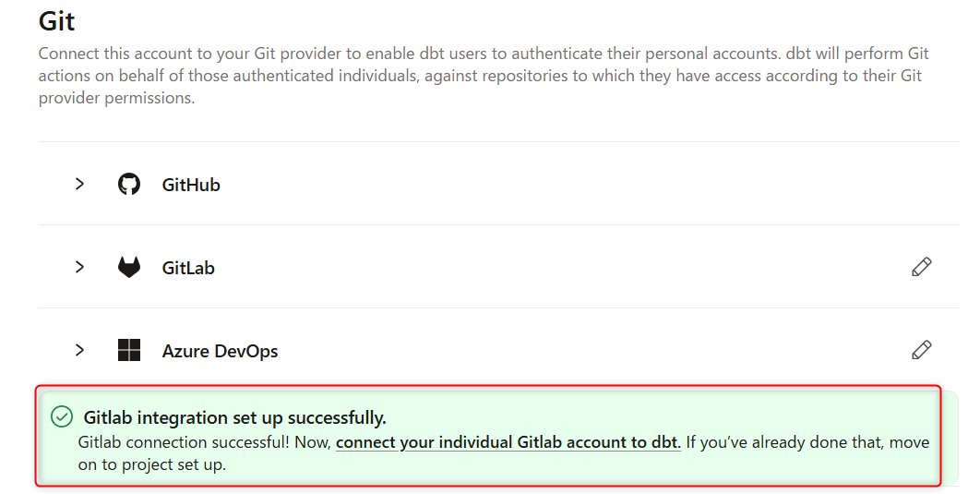Viewport: 980px width, 494px height.
Task: Click 'Gitlab connection successful! Now,' text
Action: tap(204, 442)
